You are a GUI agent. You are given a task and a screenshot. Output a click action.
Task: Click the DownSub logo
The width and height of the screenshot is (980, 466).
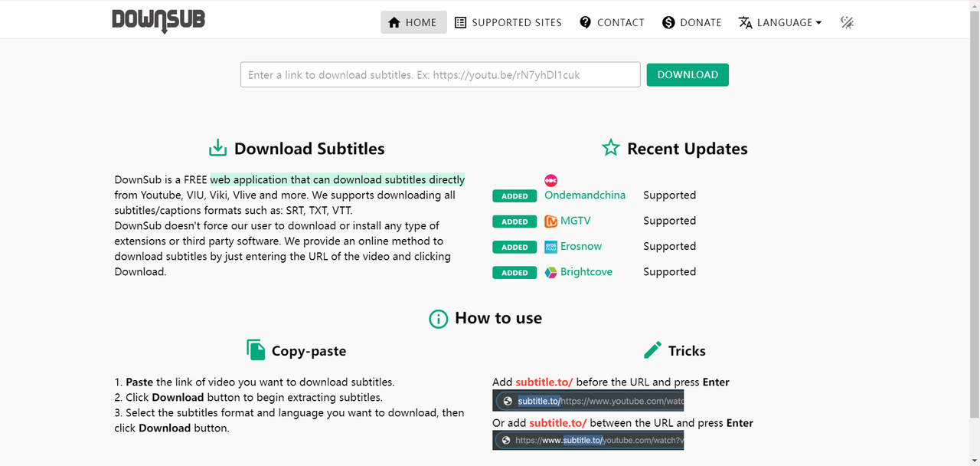[x=158, y=21]
